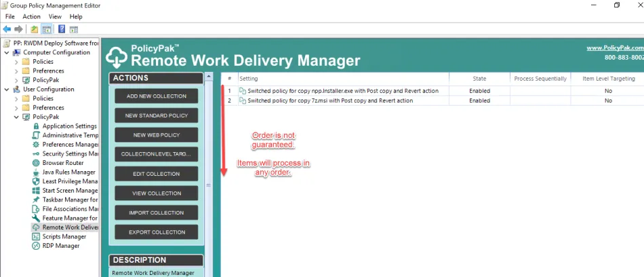Collapse the User Configuration PolicyPak node
This screenshot has height=277, width=644.
click(x=16, y=117)
